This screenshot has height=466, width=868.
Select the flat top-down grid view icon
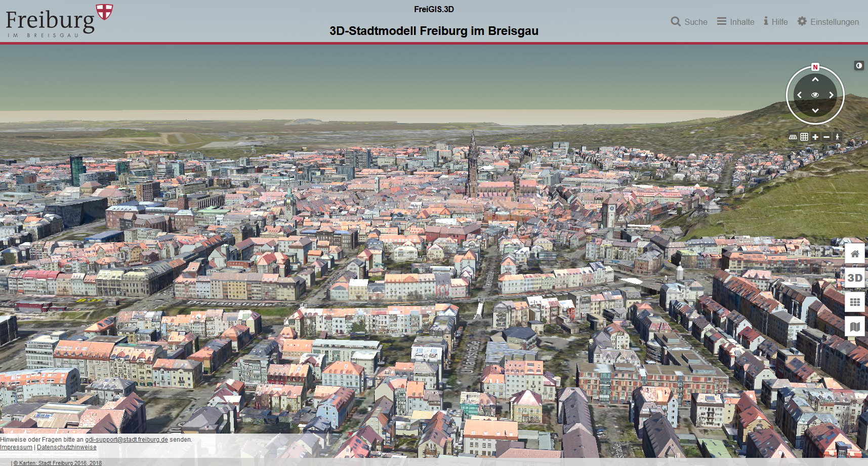[x=804, y=137]
